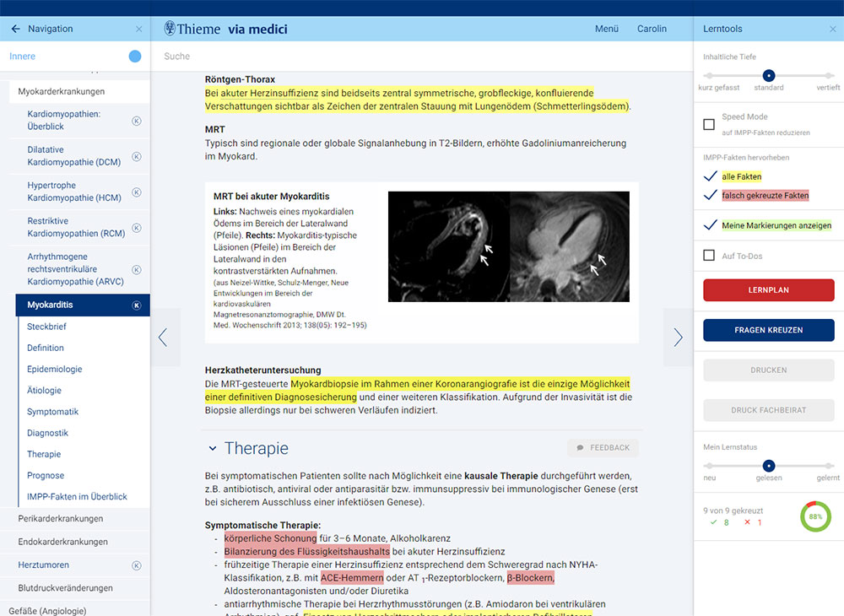Jump to Symptomatik section

52,412
